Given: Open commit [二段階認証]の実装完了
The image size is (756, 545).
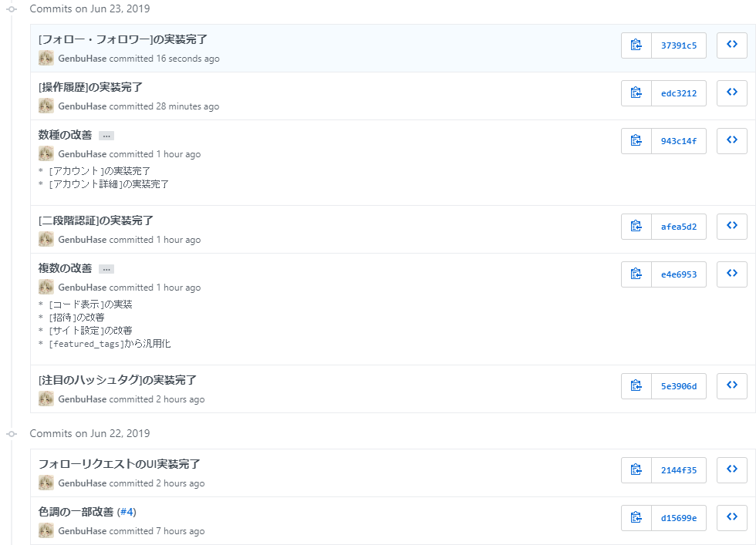Looking at the screenshot, I should point(96,220).
